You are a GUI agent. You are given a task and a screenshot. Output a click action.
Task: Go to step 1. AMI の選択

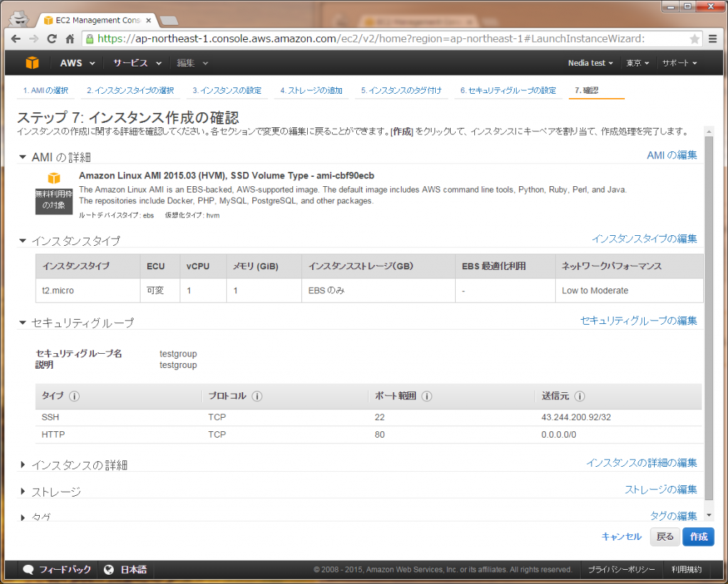pos(45,90)
